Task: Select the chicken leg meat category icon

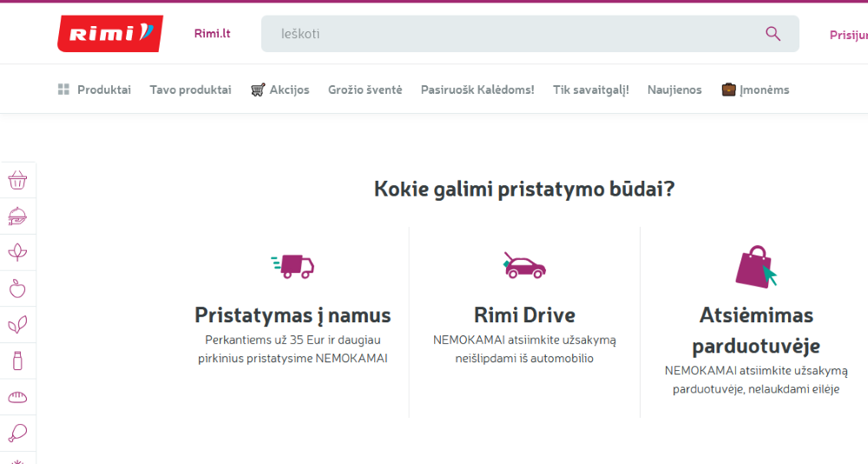Action: coord(17,433)
